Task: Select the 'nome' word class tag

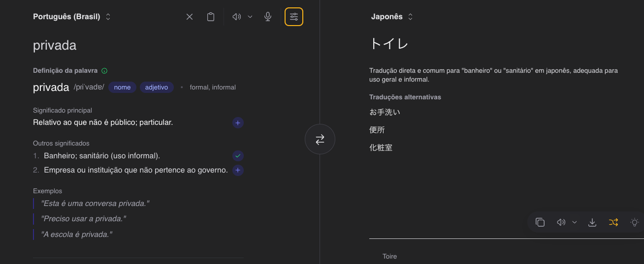Action: [x=122, y=88]
